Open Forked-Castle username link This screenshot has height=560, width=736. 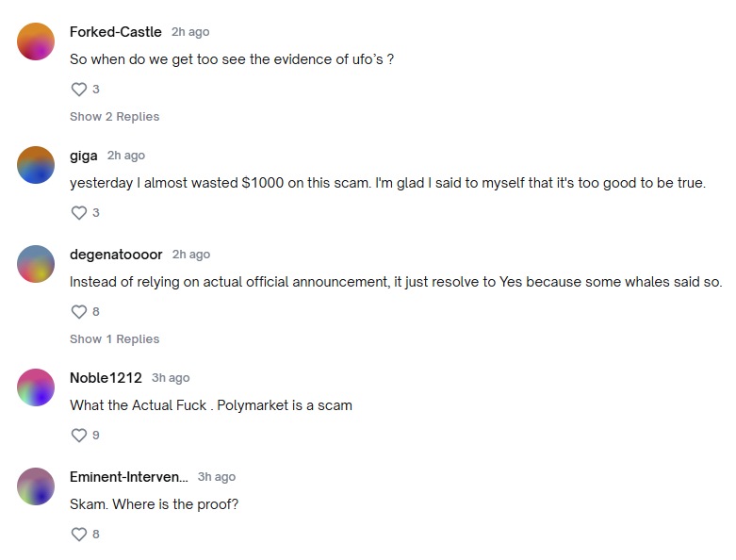[x=116, y=32]
